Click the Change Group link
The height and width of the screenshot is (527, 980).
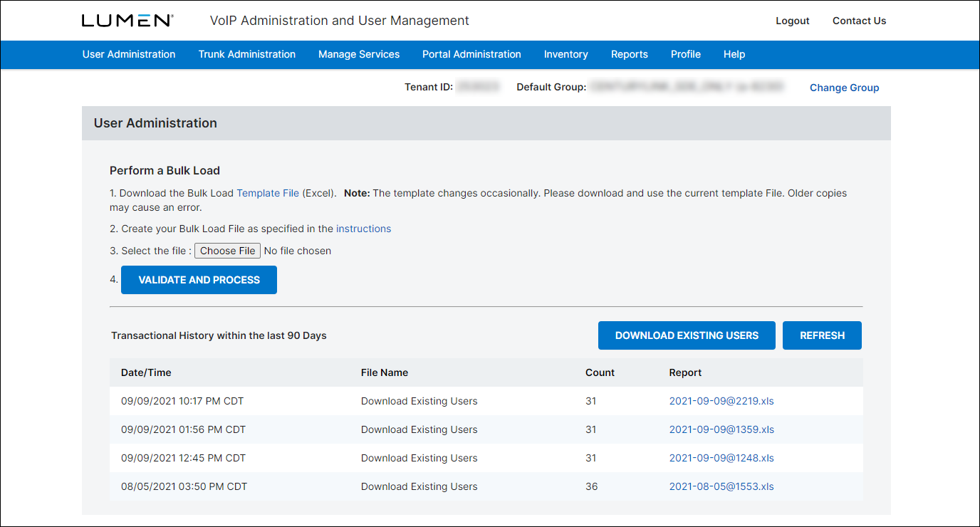[844, 88]
